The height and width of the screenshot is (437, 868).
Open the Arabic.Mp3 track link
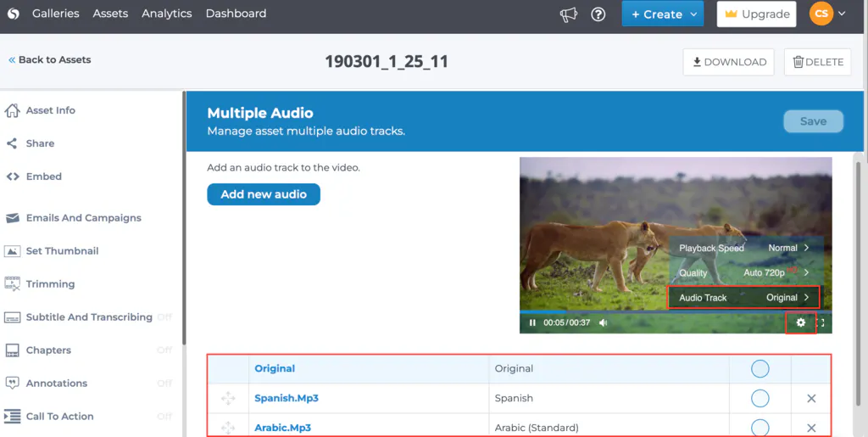point(283,428)
